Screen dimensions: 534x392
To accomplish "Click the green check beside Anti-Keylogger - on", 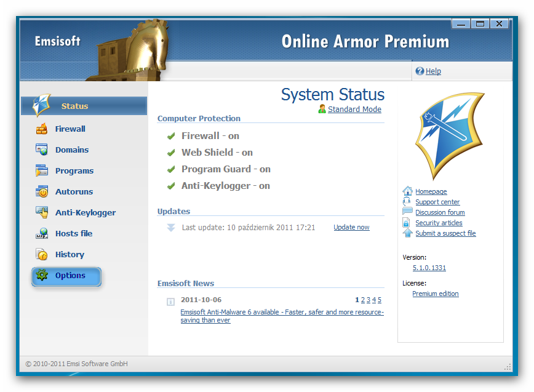I will [171, 186].
